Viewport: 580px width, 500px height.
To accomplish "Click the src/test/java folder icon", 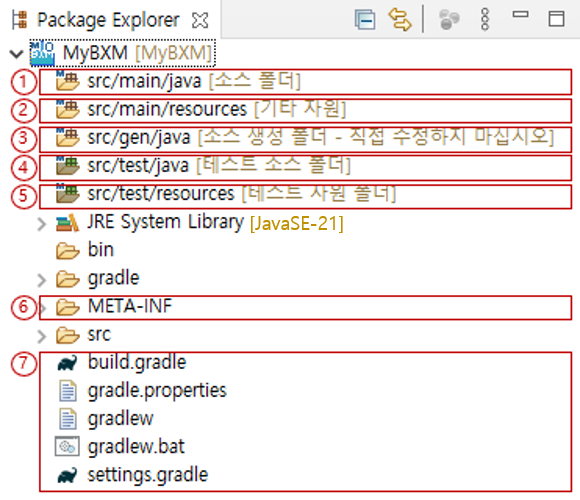I will click(67, 165).
